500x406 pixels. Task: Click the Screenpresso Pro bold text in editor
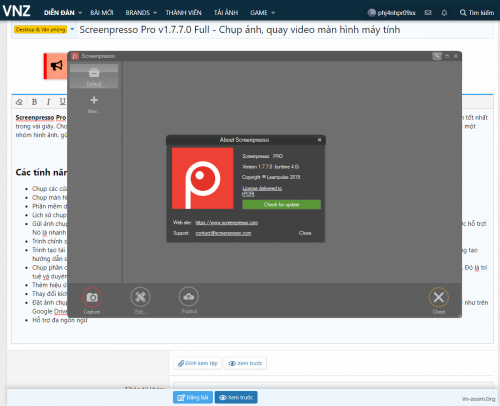tap(41, 117)
